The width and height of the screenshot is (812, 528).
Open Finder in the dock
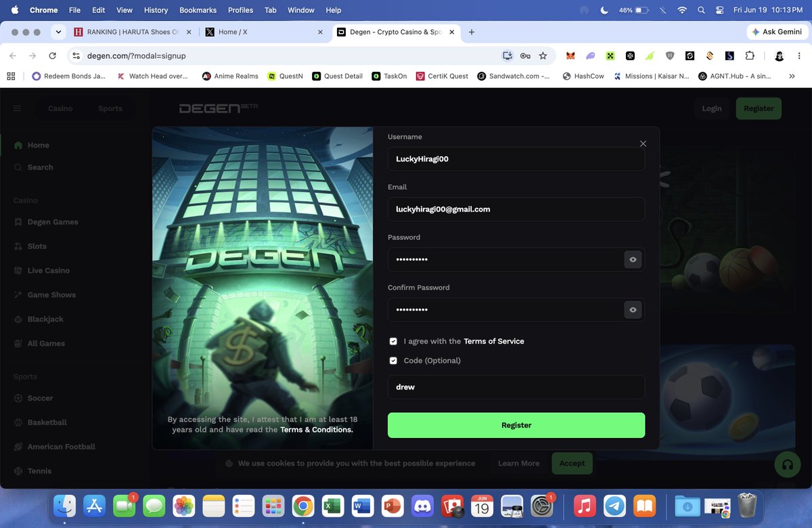[64, 506]
